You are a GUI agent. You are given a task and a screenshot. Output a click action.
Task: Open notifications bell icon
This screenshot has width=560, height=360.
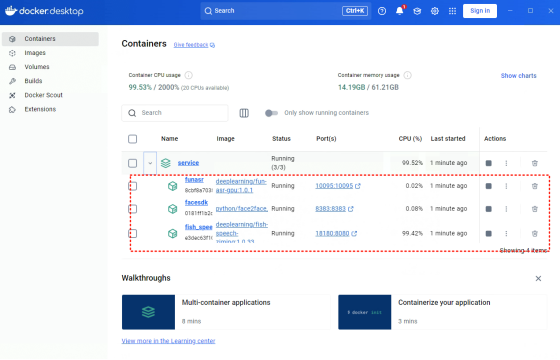[x=400, y=11]
